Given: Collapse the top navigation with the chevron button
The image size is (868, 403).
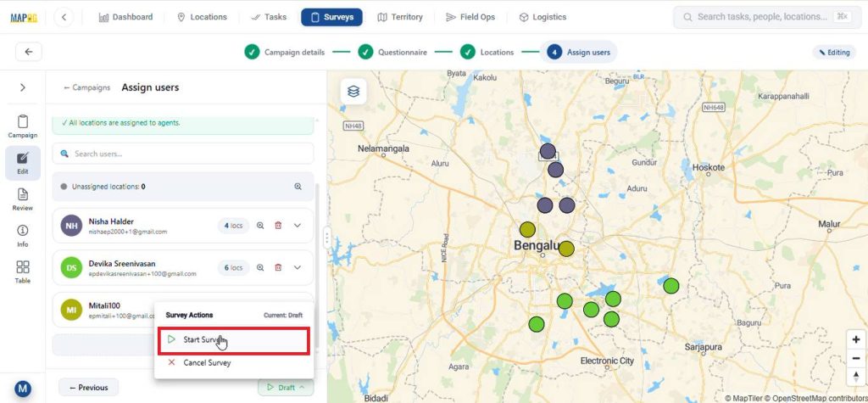Looking at the screenshot, I should point(64,17).
